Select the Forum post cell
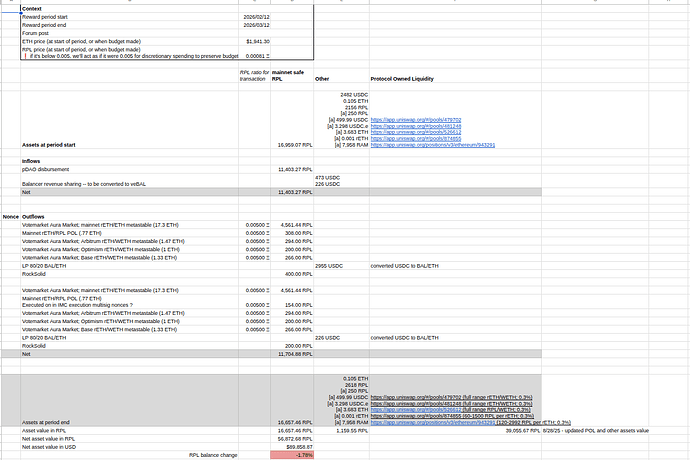The image size is (690, 460). tap(129, 33)
